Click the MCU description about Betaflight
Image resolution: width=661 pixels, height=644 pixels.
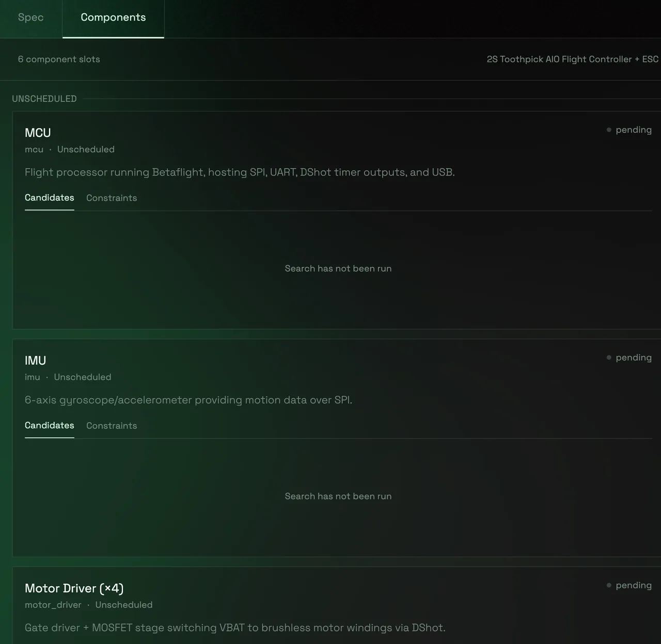coord(240,172)
